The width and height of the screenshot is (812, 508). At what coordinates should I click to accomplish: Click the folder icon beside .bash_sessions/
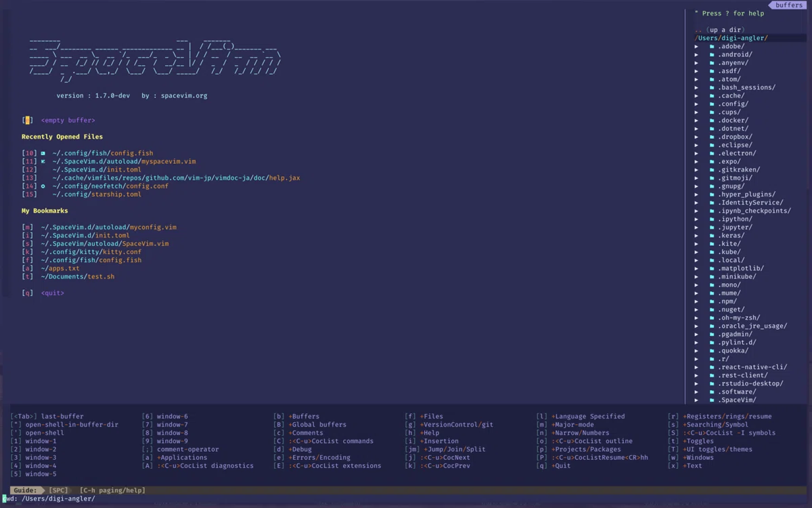712,87
